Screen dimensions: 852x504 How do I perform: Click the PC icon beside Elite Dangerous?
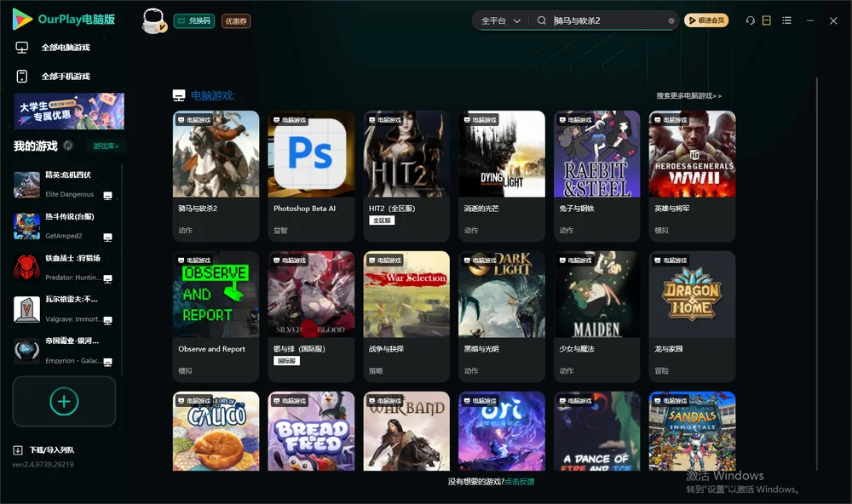pos(107,196)
